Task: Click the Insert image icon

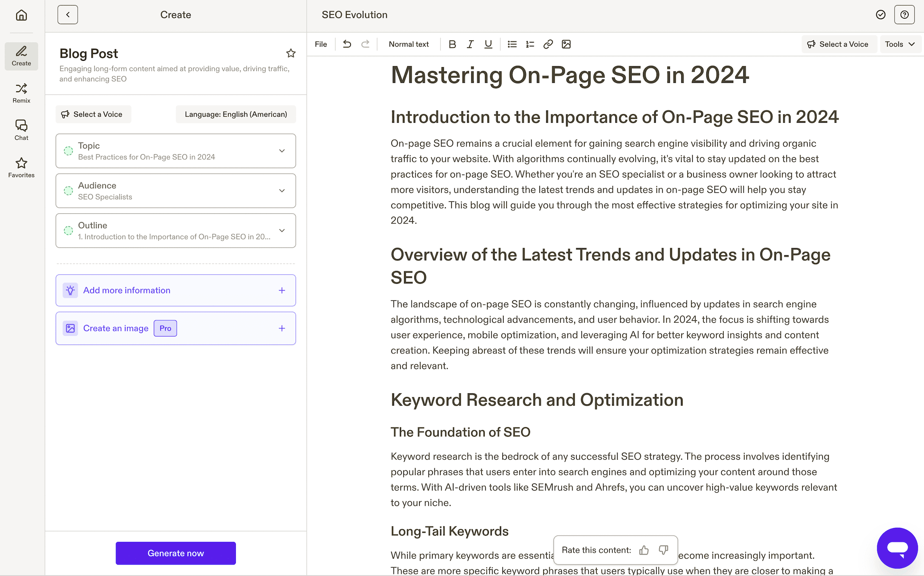Action: pyautogui.click(x=566, y=44)
